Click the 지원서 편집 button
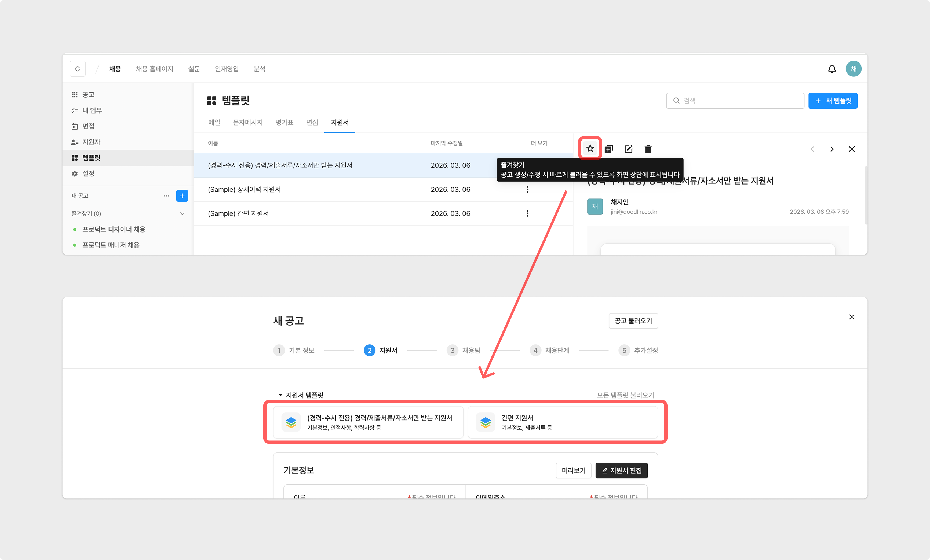The height and width of the screenshot is (560, 930). [x=621, y=471]
